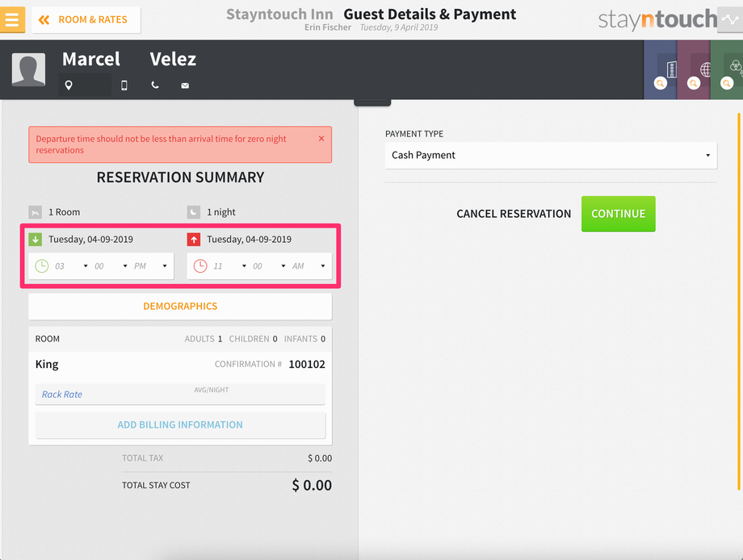Click the guest card drawer handle
This screenshot has width=743, height=560.
click(x=372, y=102)
